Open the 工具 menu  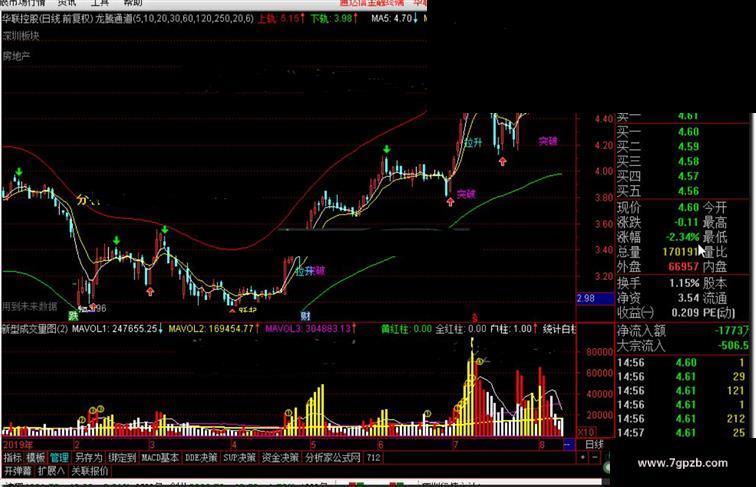tap(100, 3)
